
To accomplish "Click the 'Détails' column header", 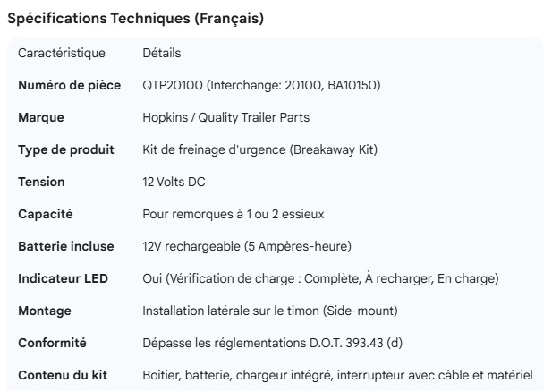I will click(x=161, y=53).
